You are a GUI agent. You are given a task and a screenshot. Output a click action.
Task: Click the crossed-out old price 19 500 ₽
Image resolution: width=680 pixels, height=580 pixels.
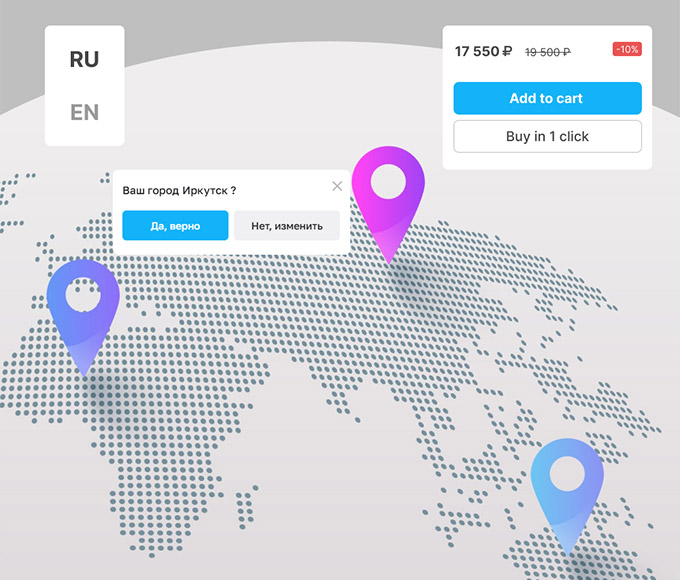pos(548,52)
